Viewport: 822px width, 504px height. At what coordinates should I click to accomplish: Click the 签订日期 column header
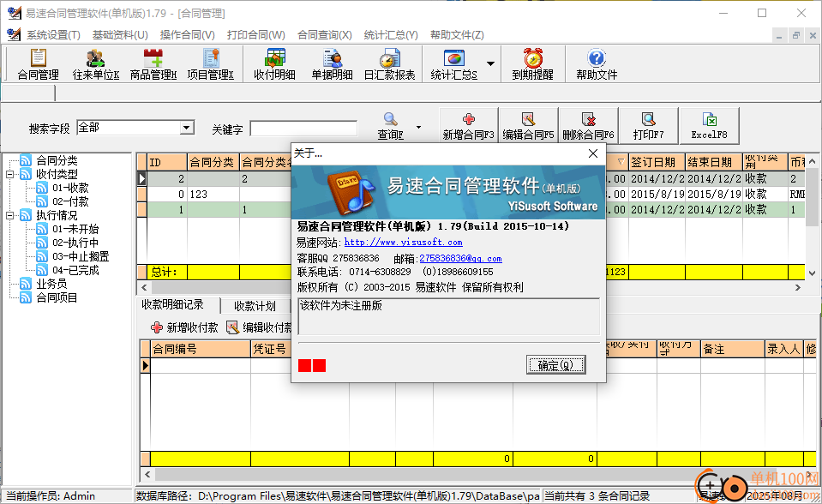[657, 162]
